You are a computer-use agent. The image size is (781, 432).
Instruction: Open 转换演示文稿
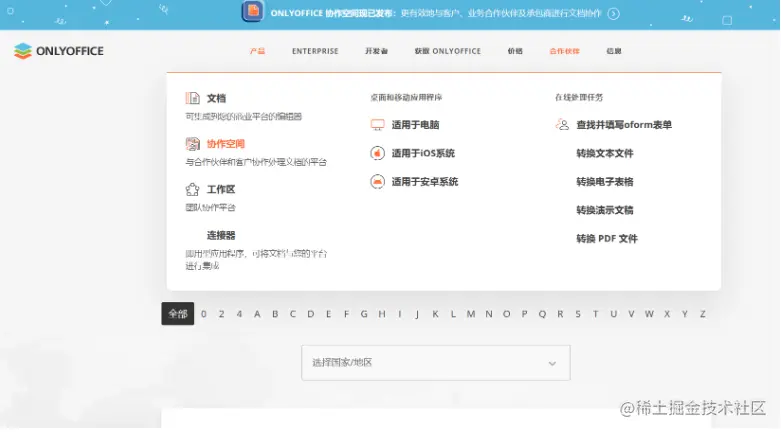[605, 210]
